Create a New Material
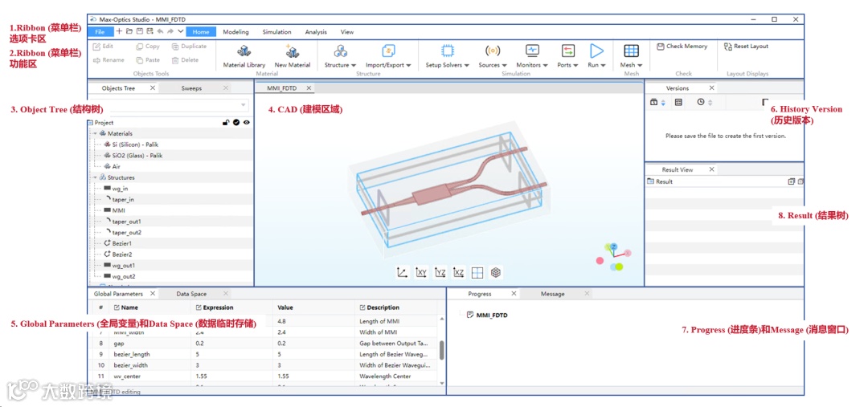The image size is (868, 407). pyautogui.click(x=293, y=57)
